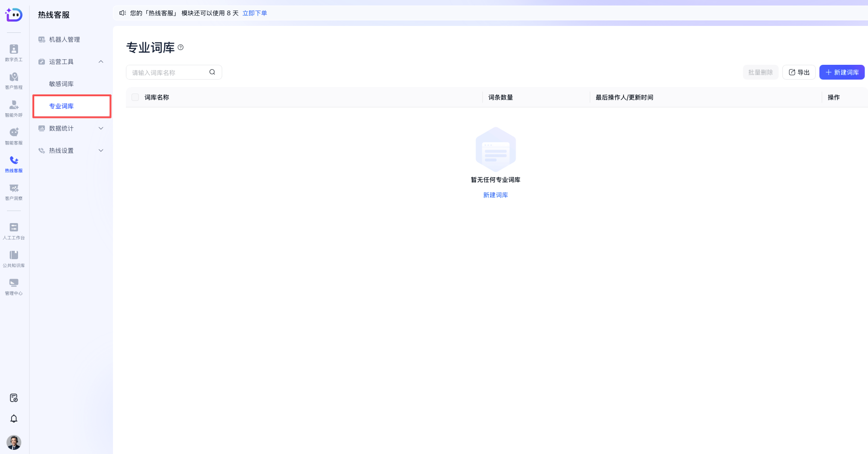Open the 智能客服 robot icon
This screenshot has height=454, width=868.
[14, 136]
